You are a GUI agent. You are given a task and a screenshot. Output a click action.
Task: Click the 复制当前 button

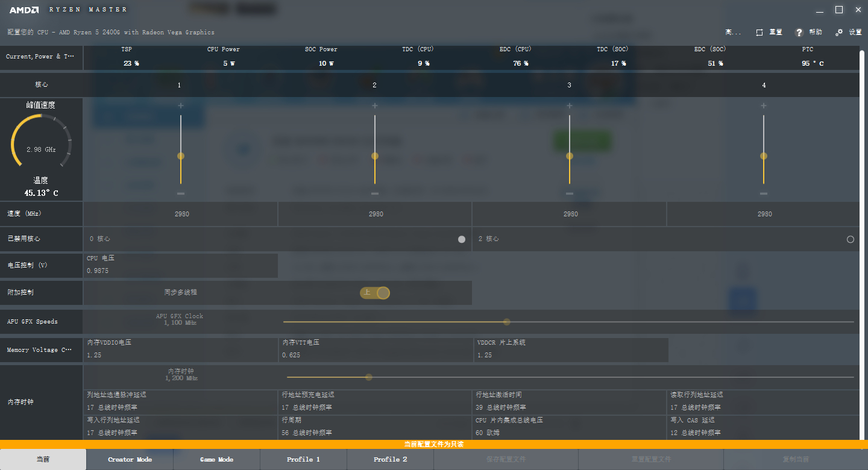[x=796, y=460]
